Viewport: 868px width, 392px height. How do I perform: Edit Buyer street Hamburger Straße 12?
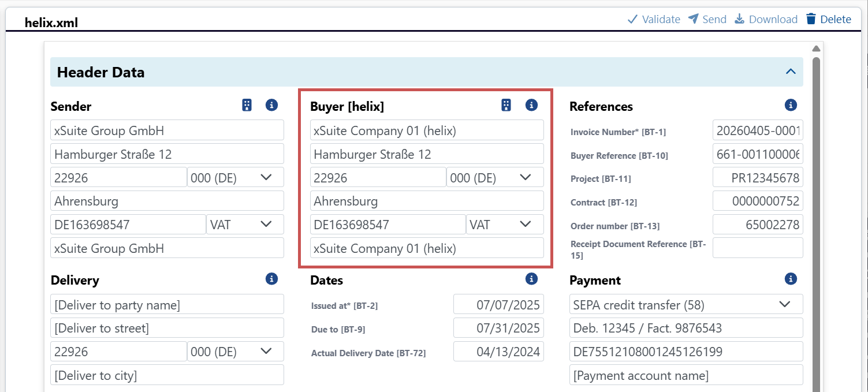427,154
